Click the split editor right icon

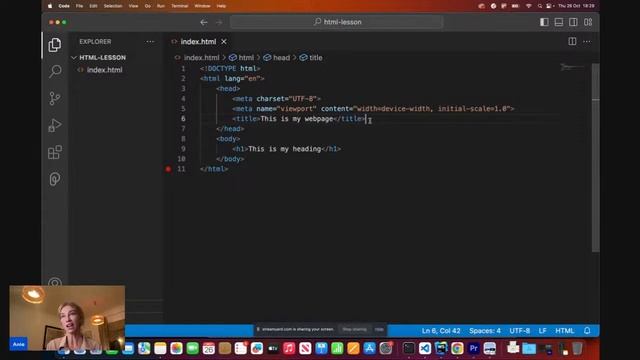pyautogui.click(x=572, y=42)
